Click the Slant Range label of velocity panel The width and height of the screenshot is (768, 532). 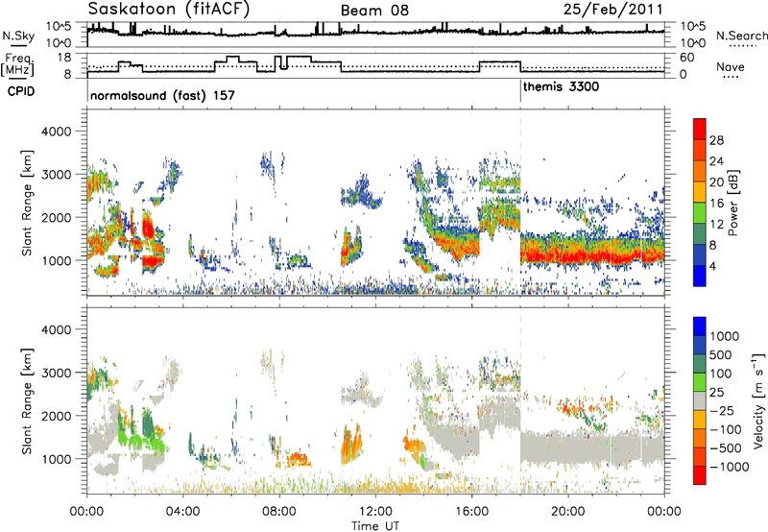click(x=28, y=400)
